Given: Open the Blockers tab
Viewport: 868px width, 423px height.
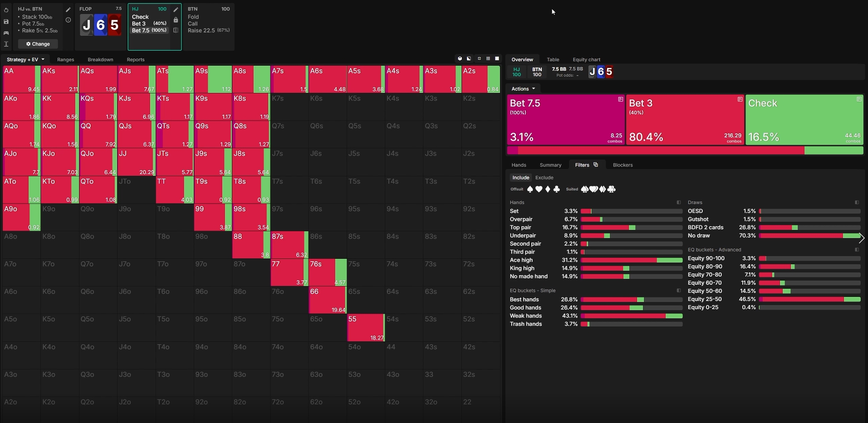Looking at the screenshot, I should [623, 165].
